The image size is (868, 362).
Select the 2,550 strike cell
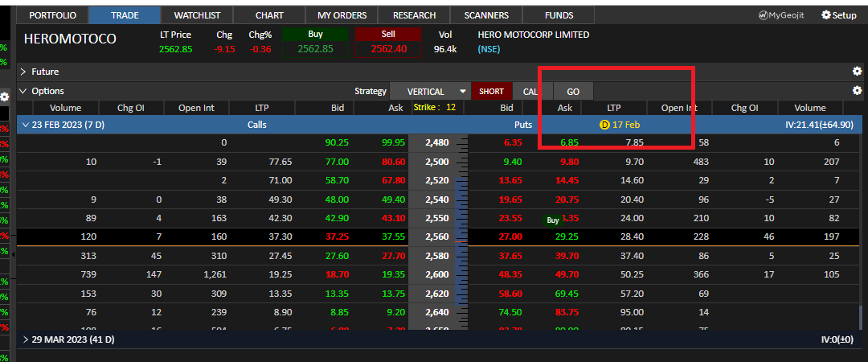point(438,219)
